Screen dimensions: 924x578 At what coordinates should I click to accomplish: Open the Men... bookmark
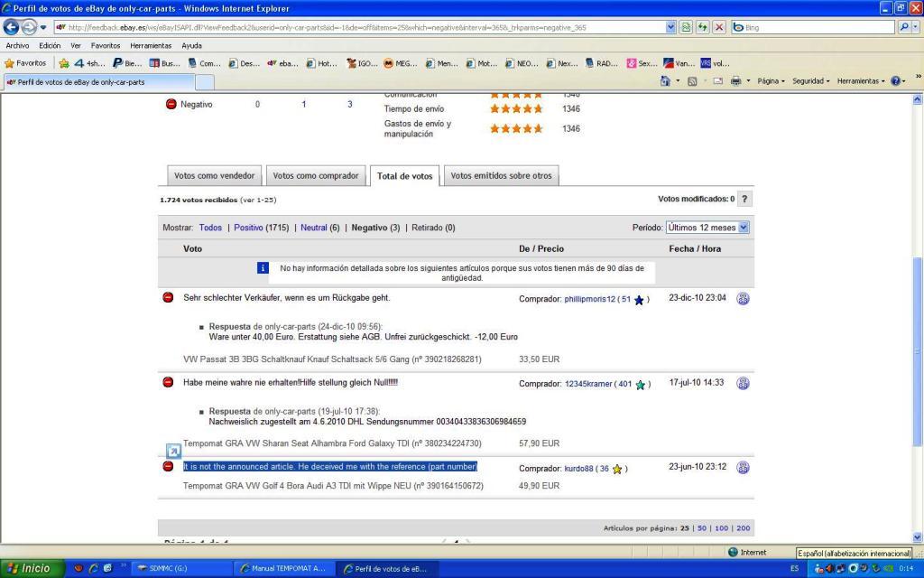(x=441, y=63)
